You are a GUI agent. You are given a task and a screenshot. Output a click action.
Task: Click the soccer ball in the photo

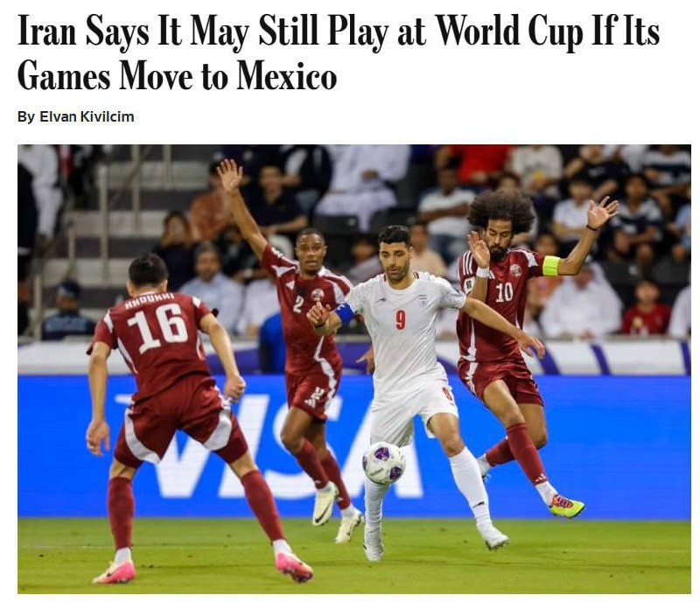(384, 463)
